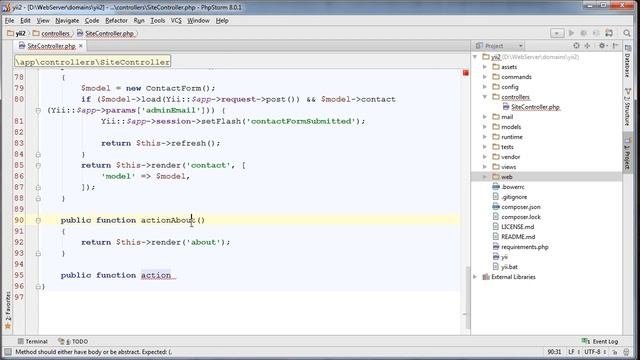
Task: Close the SiteController.php editor tab
Action: (81, 46)
